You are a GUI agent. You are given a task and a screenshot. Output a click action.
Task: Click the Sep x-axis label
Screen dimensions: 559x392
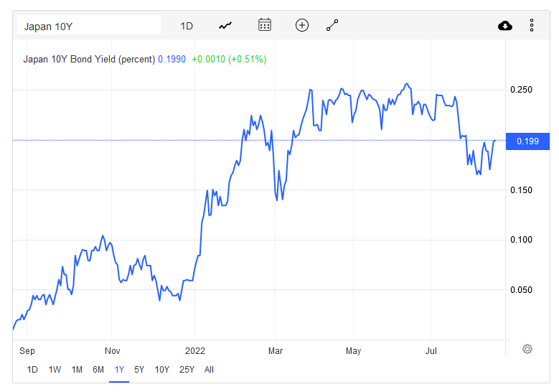27,351
